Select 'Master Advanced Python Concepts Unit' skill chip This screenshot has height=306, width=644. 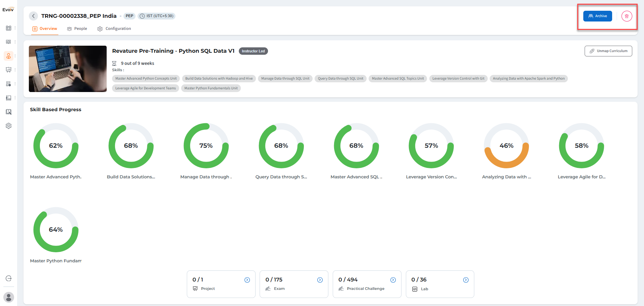pyautogui.click(x=146, y=79)
